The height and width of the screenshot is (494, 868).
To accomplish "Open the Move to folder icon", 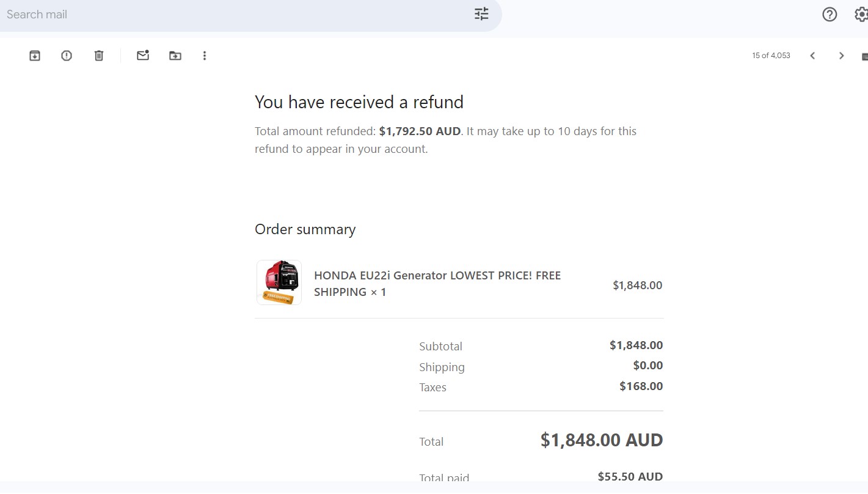I will [x=175, y=56].
